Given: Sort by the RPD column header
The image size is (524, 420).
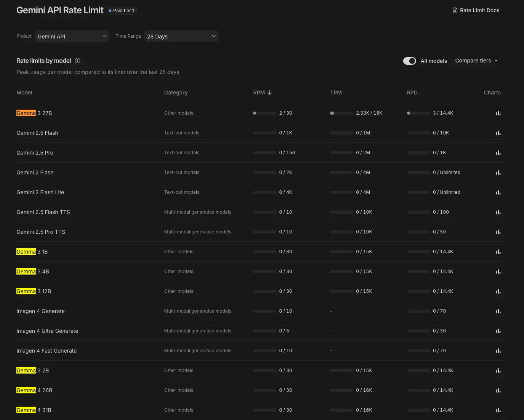Looking at the screenshot, I should [x=412, y=93].
